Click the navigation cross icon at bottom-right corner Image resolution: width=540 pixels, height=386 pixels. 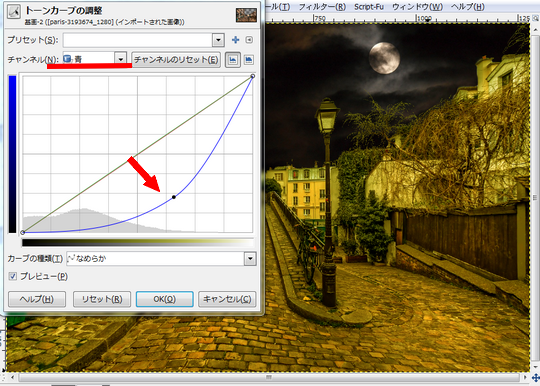point(536,378)
